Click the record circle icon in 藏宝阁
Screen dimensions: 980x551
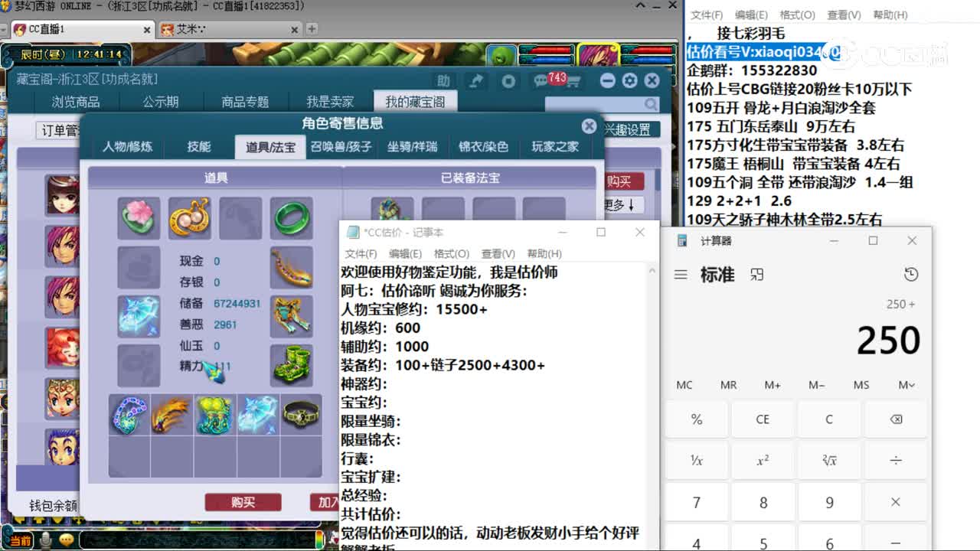[508, 80]
